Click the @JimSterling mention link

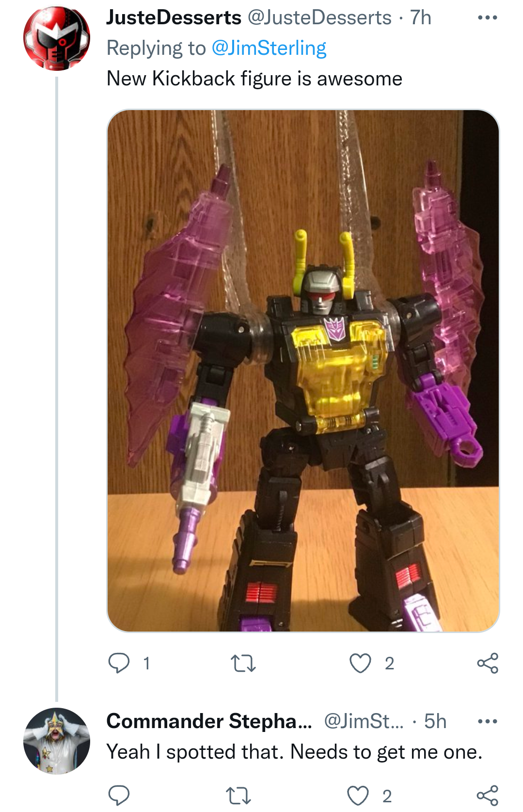point(269,48)
